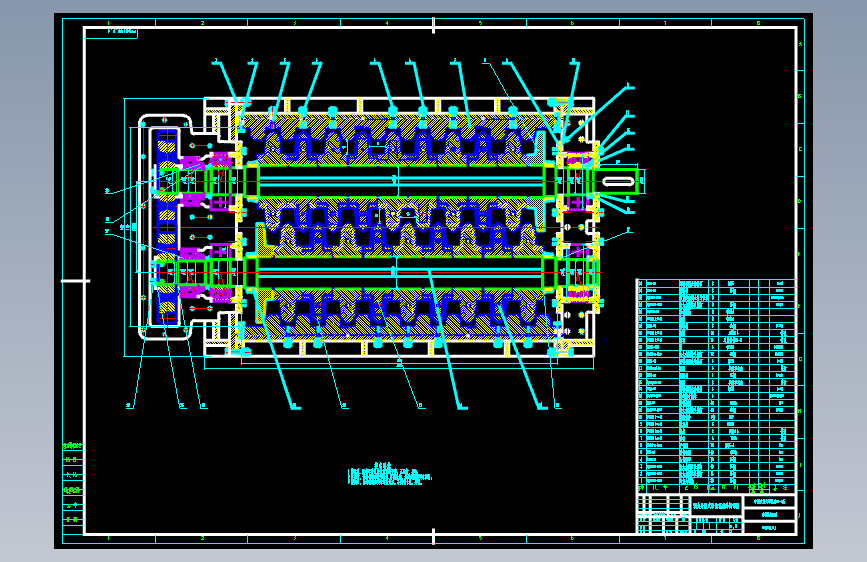867x562 pixels.
Task: Click the cyan technical notes text block
Action: tap(390, 475)
